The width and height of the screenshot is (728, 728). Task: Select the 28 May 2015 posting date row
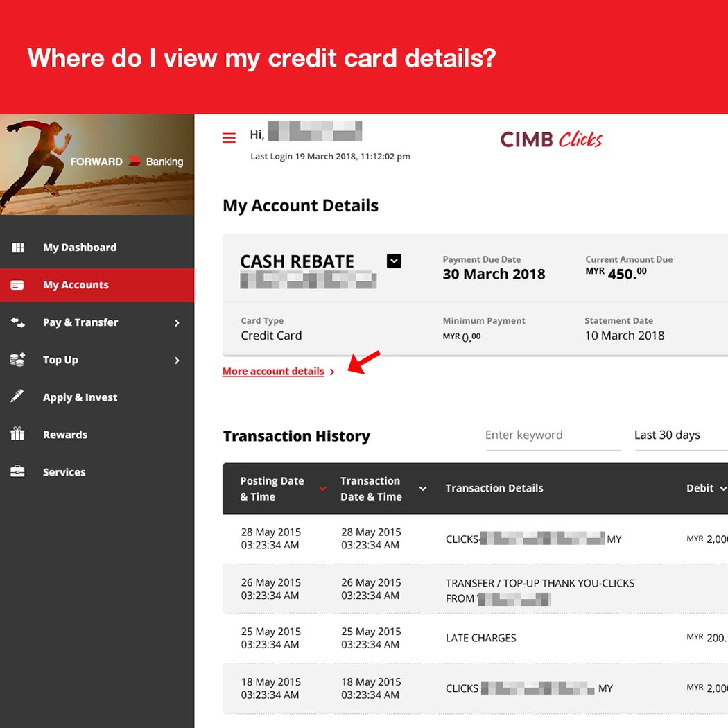(270, 539)
